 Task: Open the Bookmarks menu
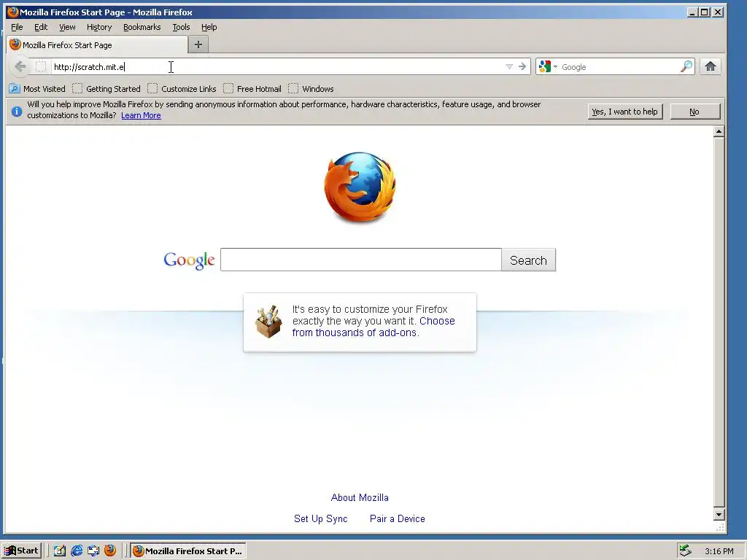point(142,27)
